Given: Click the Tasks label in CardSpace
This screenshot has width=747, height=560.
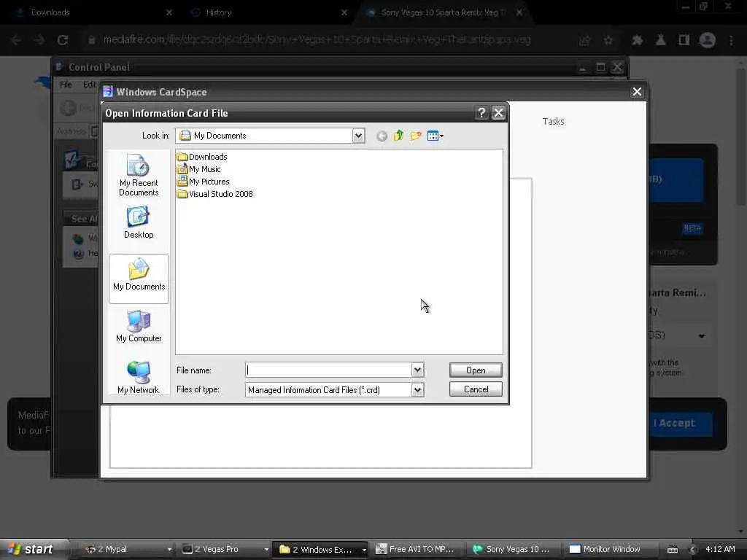Looking at the screenshot, I should [x=553, y=122].
